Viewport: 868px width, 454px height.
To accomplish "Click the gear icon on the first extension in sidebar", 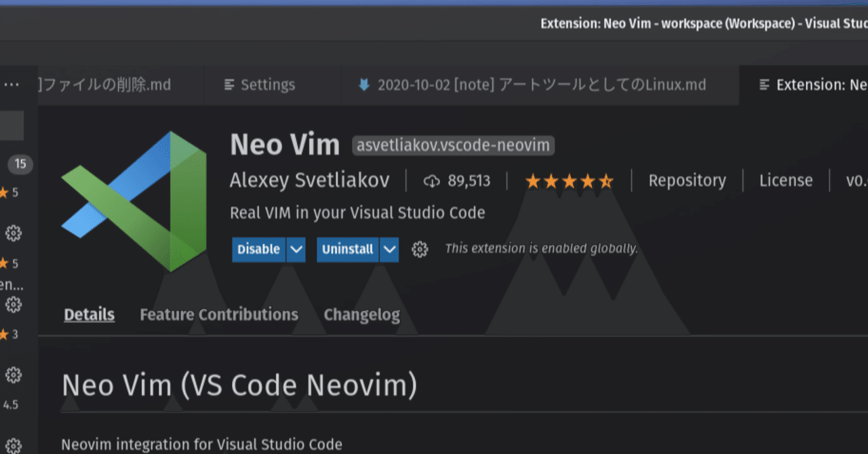I will click(x=14, y=233).
